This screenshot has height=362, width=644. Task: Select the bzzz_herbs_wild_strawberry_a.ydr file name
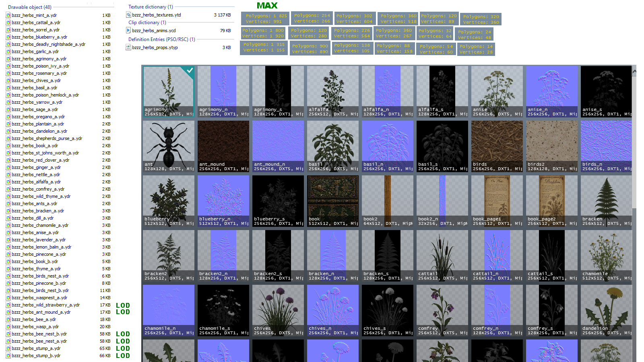click(46, 305)
